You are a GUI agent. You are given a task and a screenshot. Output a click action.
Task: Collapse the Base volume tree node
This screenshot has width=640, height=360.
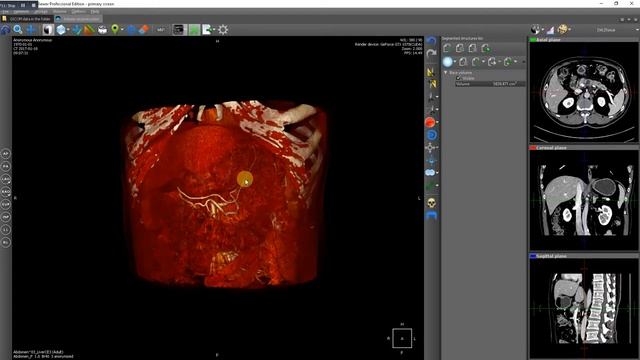coord(446,73)
